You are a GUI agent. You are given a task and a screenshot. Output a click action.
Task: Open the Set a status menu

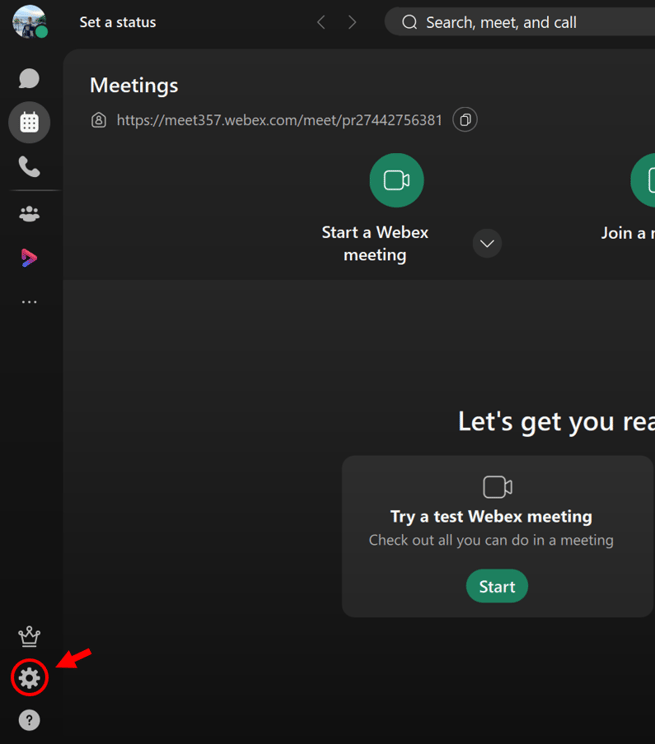[118, 22]
